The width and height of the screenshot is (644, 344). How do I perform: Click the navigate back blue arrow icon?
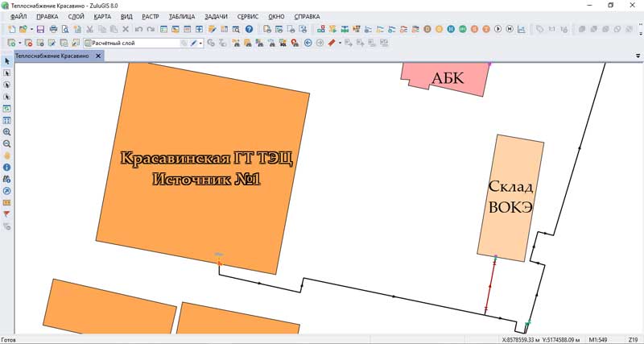[308, 43]
